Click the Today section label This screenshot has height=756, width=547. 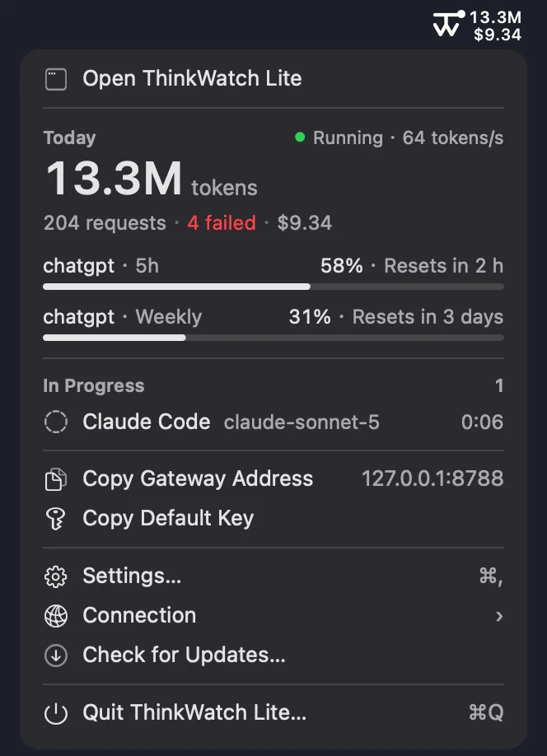click(69, 138)
